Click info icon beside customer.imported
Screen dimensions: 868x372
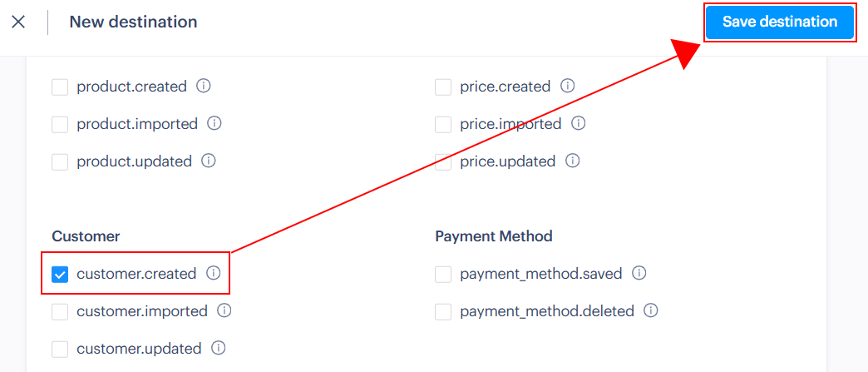[224, 310]
